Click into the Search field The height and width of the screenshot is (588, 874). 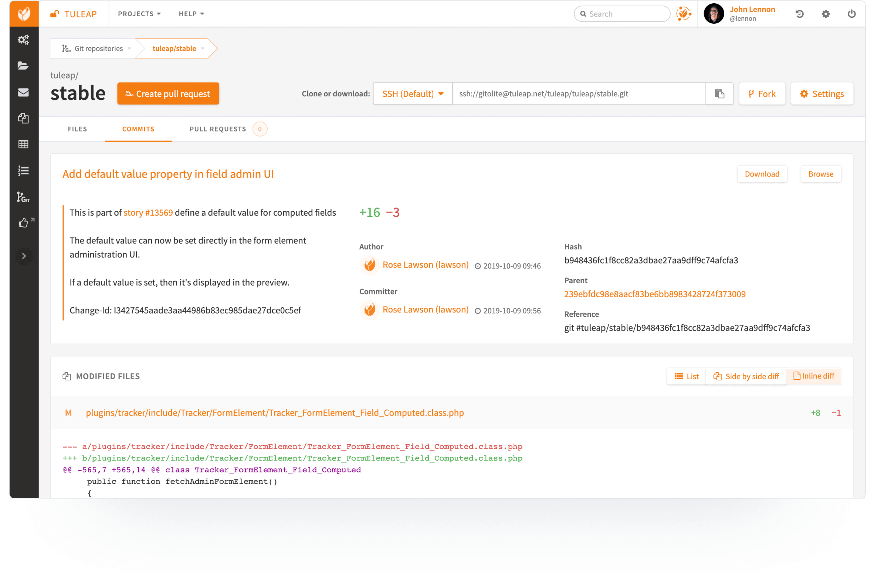click(622, 14)
